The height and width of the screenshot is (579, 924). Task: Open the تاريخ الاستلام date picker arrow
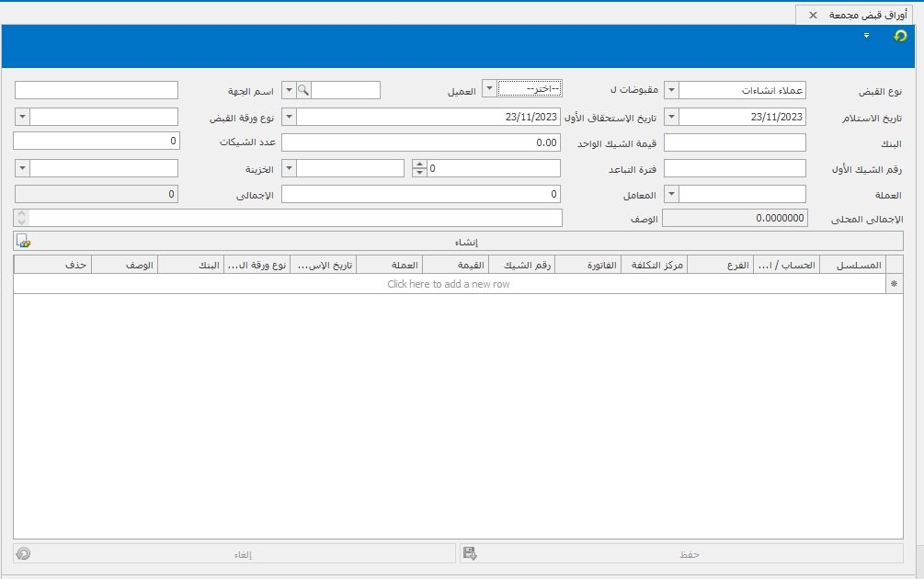click(671, 117)
